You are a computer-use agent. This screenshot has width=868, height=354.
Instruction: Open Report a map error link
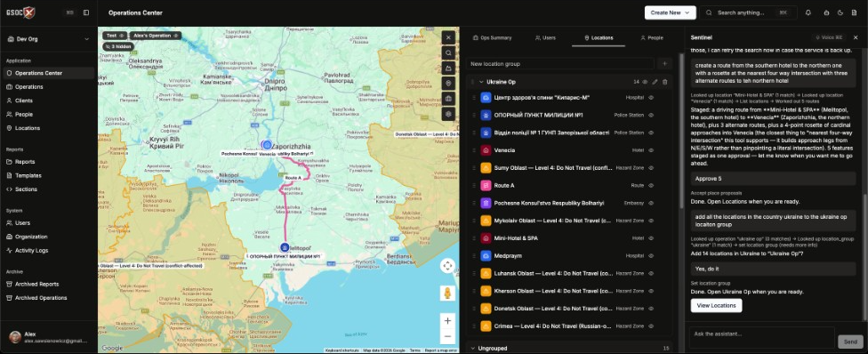tap(440, 350)
